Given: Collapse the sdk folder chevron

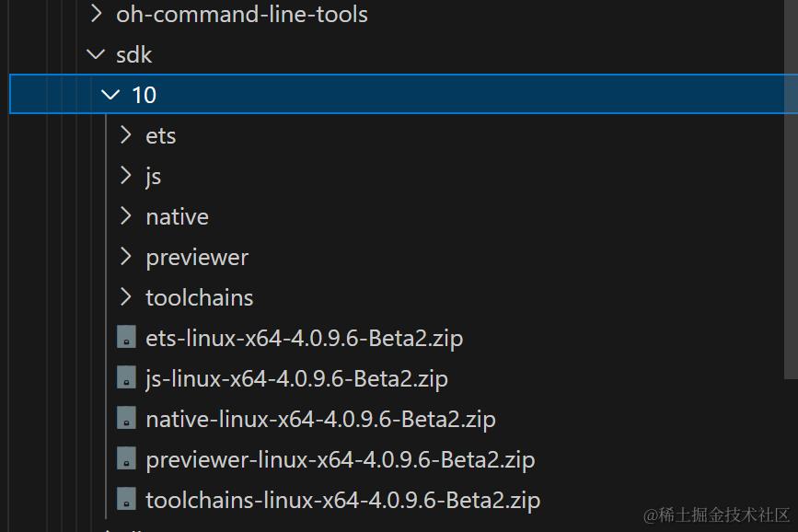Looking at the screenshot, I should [96, 54].
